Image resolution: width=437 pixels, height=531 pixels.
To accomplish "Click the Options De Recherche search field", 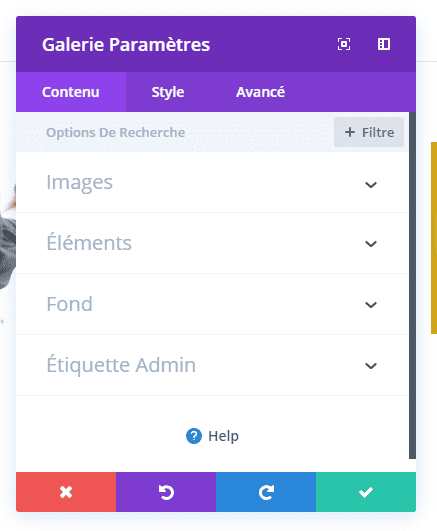I will pos(174,132).
